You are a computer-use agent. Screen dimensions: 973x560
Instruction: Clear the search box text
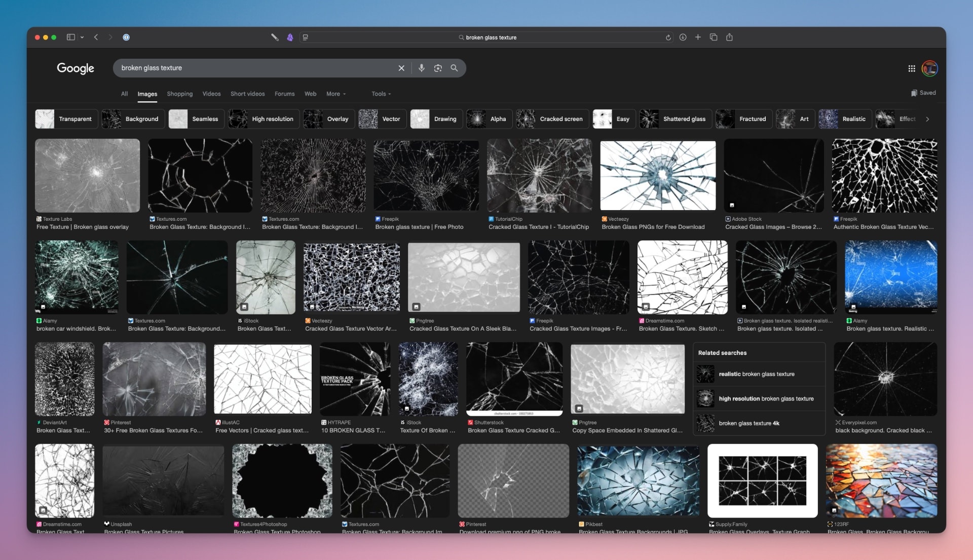click(x=401, y=68)
